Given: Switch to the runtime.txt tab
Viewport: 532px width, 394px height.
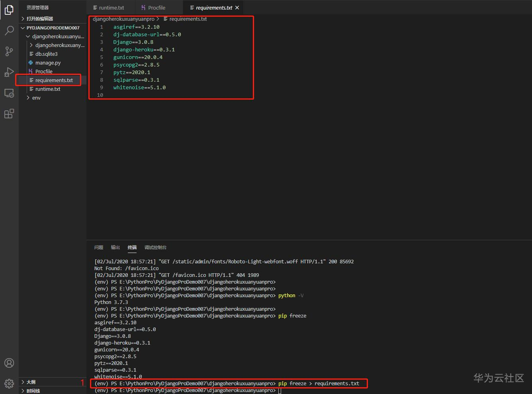Looking at the screenshot, I should (111, 8).
